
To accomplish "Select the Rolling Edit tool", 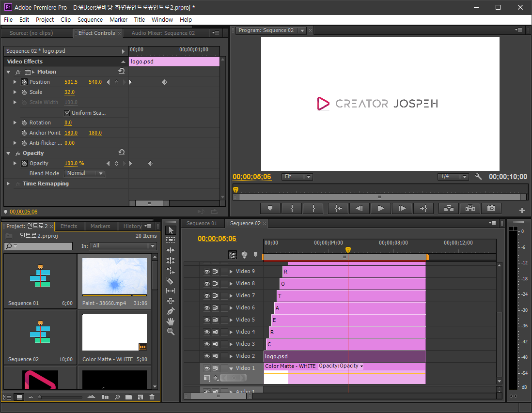I will coord(171,260).
